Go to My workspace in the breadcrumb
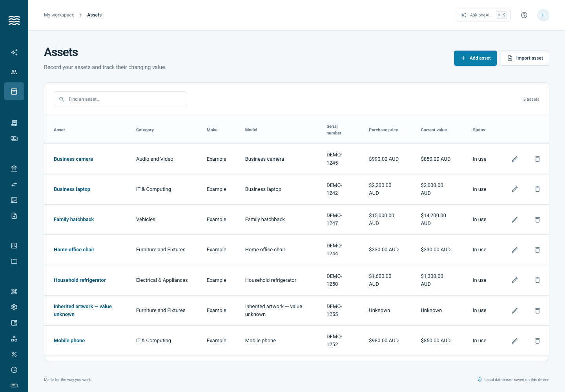 59,15
